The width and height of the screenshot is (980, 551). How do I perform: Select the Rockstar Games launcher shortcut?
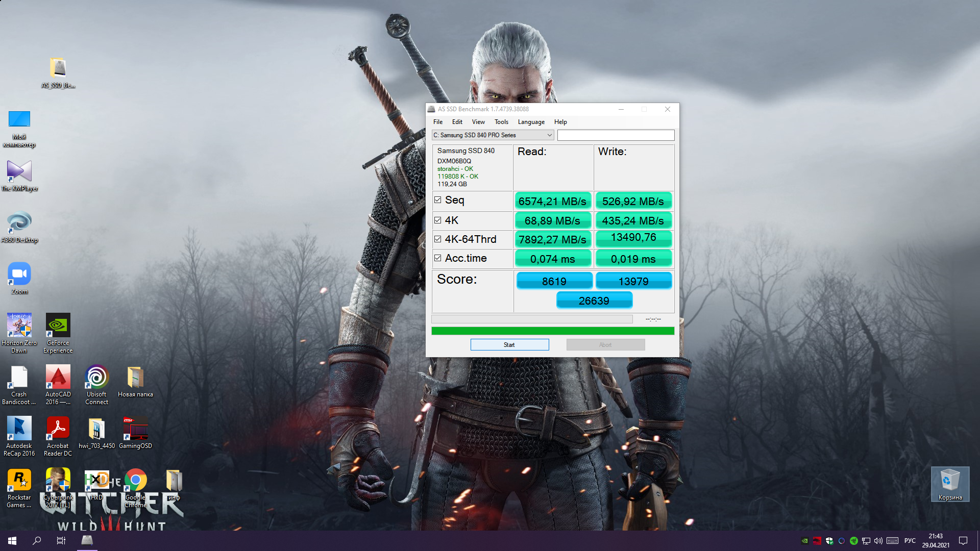pyautogui.click(x=19, y=488)
